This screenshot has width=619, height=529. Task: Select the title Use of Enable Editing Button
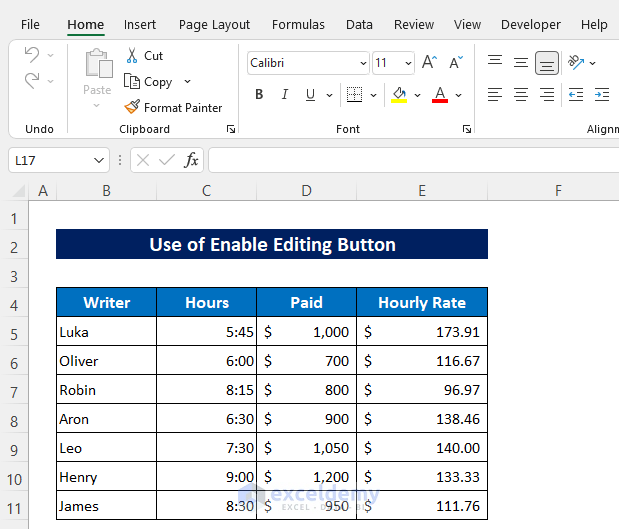point(272,244)
